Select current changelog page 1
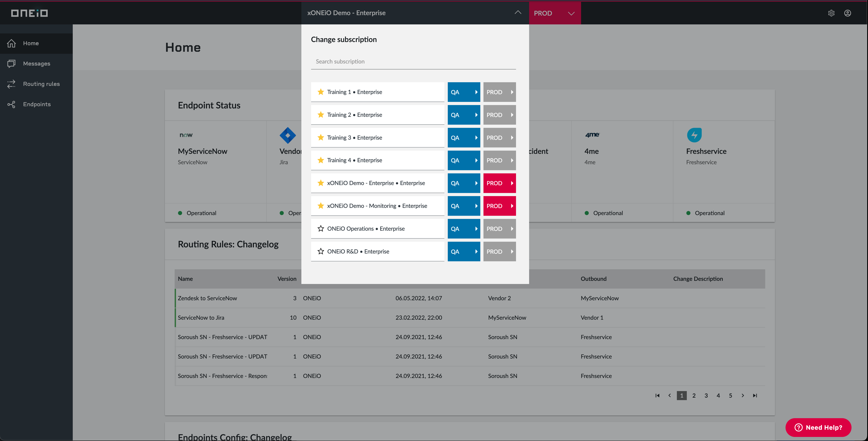The image size is (868, 441). [x=682, y=395]
